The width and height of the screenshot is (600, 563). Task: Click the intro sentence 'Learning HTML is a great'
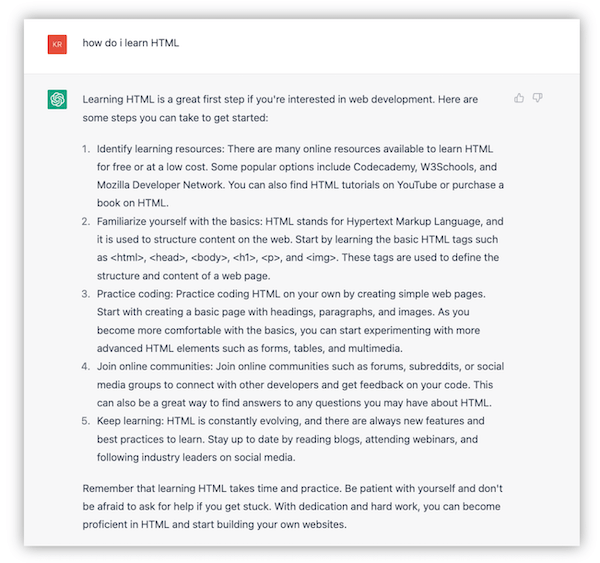pos(280,108)
